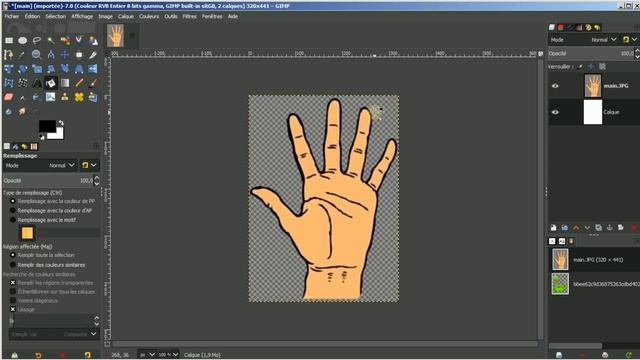Open the Sélection menu
This screenshot has height=360, width=640.
point(56,17)
